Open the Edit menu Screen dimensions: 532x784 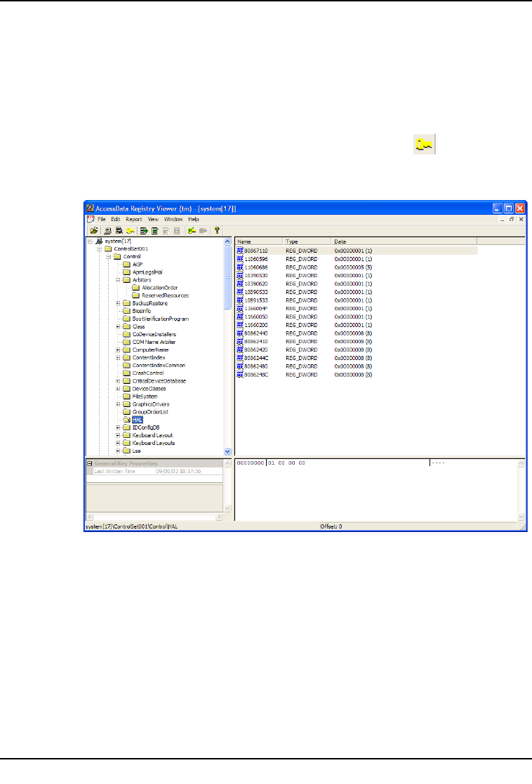(x=116, y=219)
